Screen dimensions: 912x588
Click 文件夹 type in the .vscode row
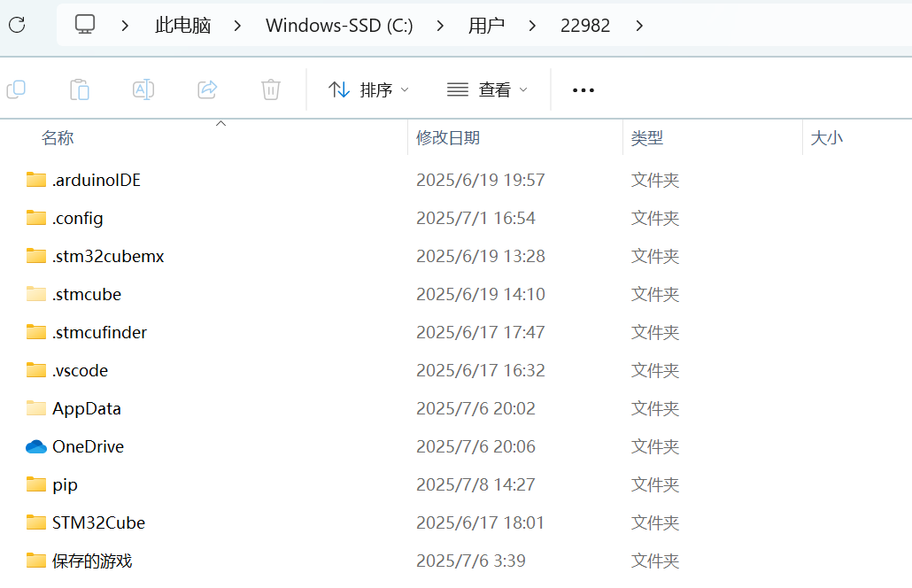[655, 370]
